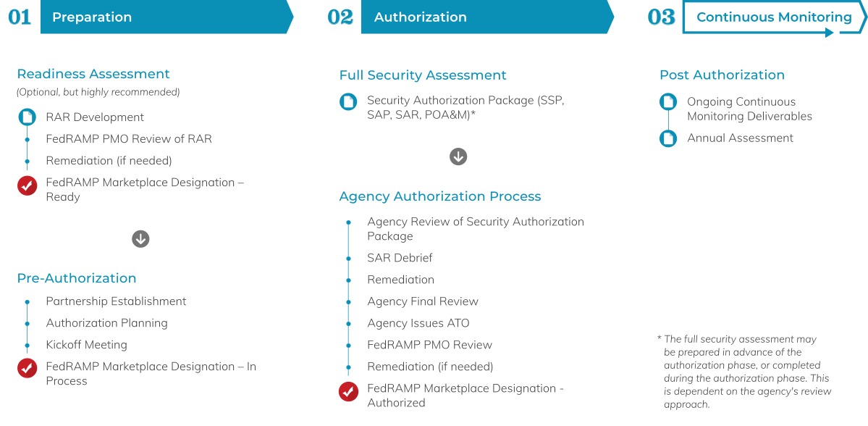Click the document icon beside RAR Development
Image resolution: width=868 pixels, height=426 pixels.
[x=27, y=117]
